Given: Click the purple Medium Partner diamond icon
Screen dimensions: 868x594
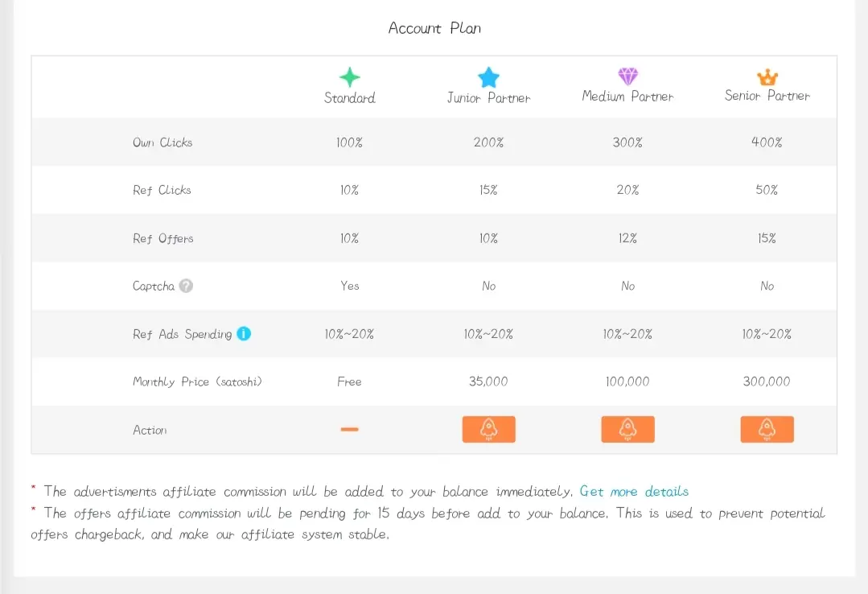Looking at the screenshot, I should click(x=627, y=76).
